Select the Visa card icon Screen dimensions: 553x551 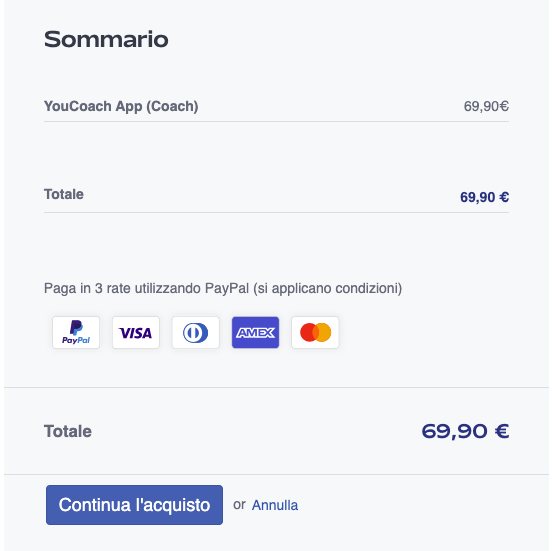pyautogui.click(x=136, y=332)
